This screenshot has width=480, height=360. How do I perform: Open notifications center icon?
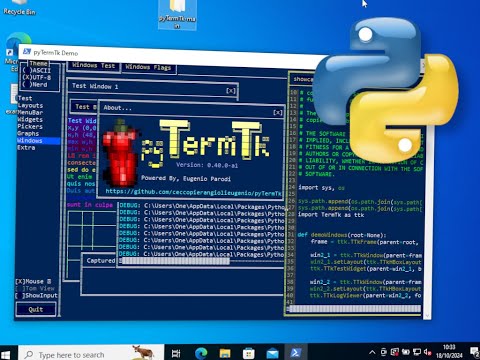[x=474, y=352]
